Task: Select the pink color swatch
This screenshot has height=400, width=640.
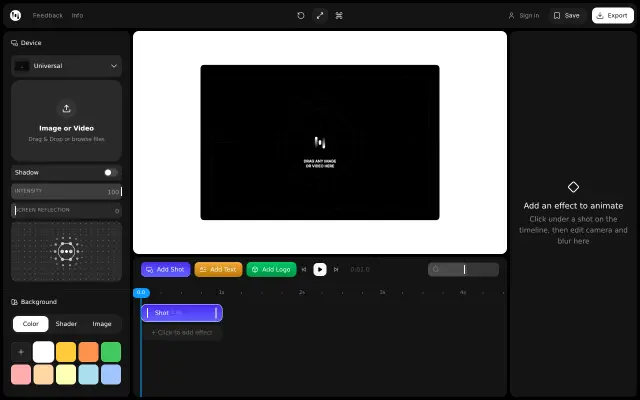Action: tap(21, 374)
